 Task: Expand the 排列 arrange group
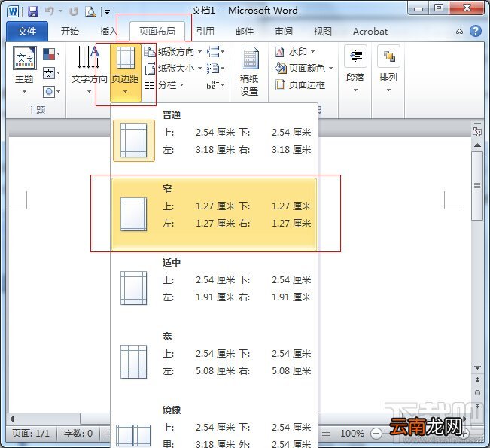(x=388, y=69)
